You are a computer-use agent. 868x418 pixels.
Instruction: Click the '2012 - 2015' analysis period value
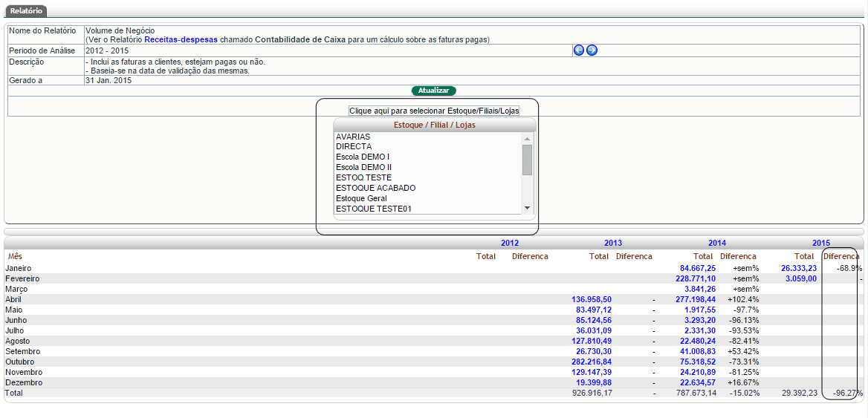click(107, 50)
